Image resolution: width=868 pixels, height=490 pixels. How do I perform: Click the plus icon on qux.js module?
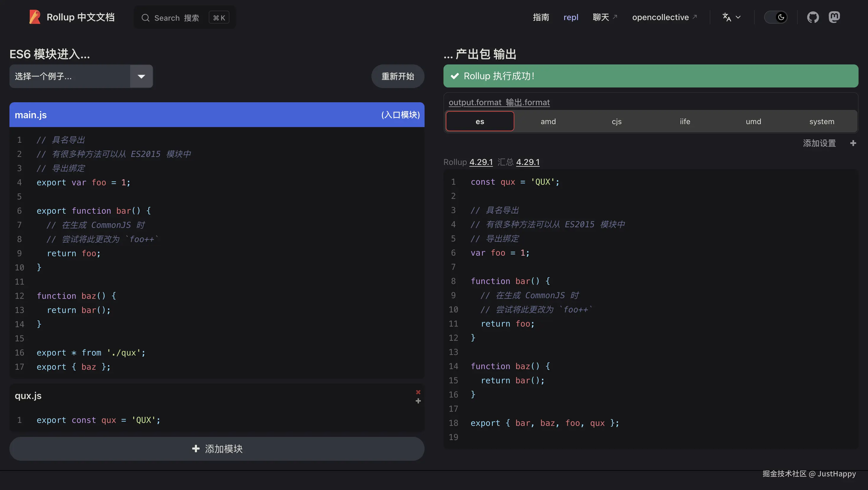click(418, 401)
